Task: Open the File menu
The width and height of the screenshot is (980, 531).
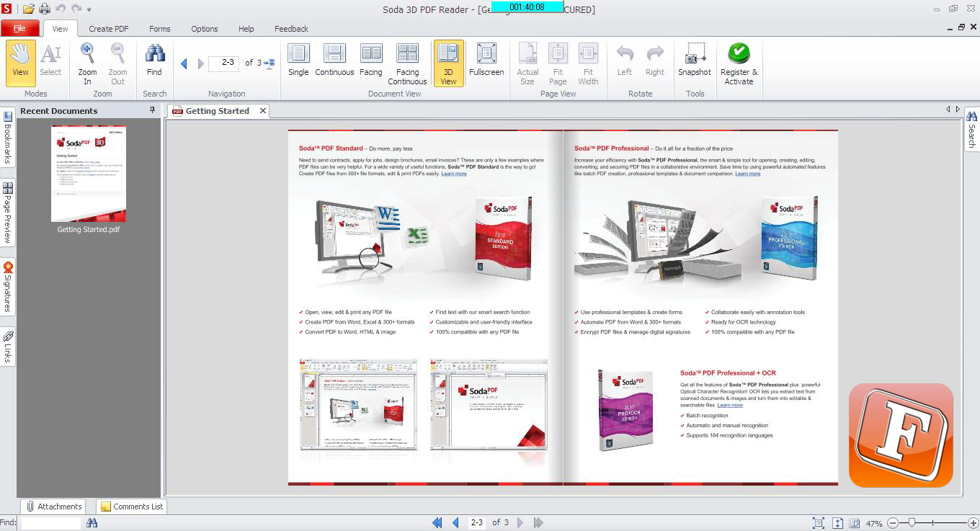Action: point(19,29)
